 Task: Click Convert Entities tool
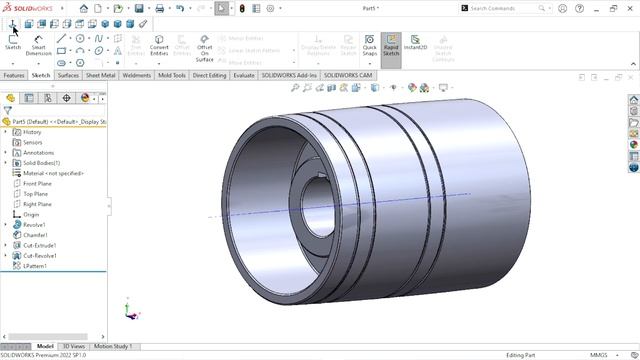pyautogui.click(x=159, y=45)
